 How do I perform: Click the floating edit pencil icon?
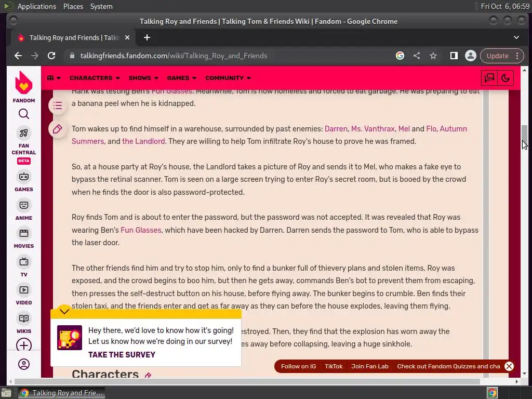[x=58, y=129]
